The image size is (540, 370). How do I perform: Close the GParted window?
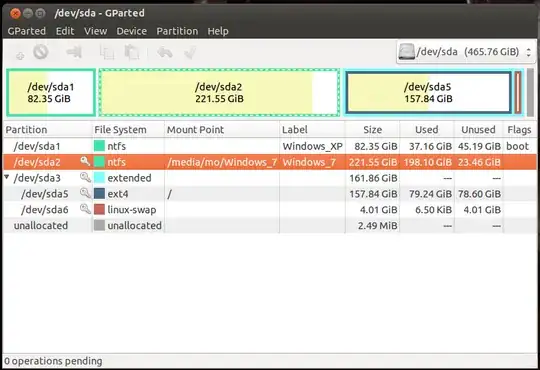click(x=15, y=13)
